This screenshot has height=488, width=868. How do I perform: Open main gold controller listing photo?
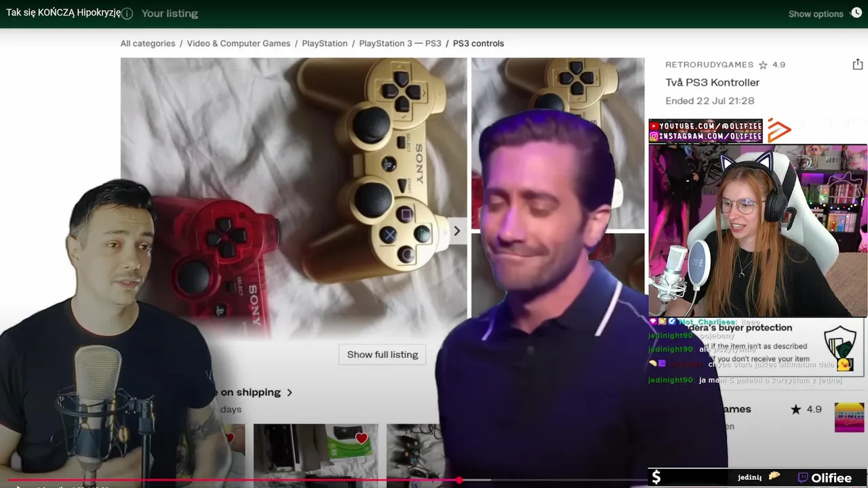tap(294, 197)
